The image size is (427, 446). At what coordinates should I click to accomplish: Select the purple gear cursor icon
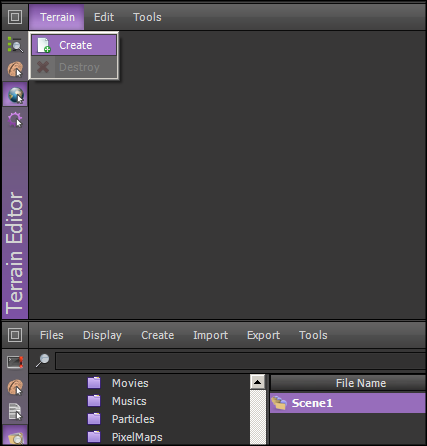[15, 120]
